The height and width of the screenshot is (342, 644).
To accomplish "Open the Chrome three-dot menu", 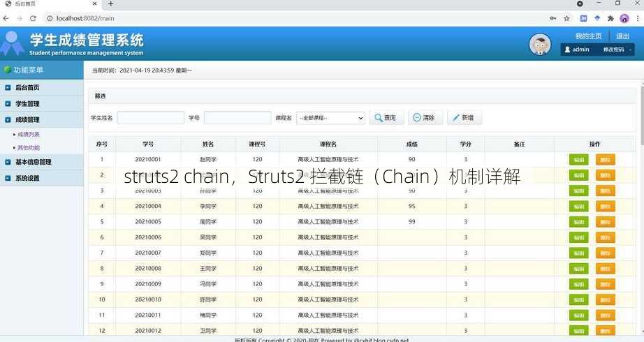I will [638, 18].
